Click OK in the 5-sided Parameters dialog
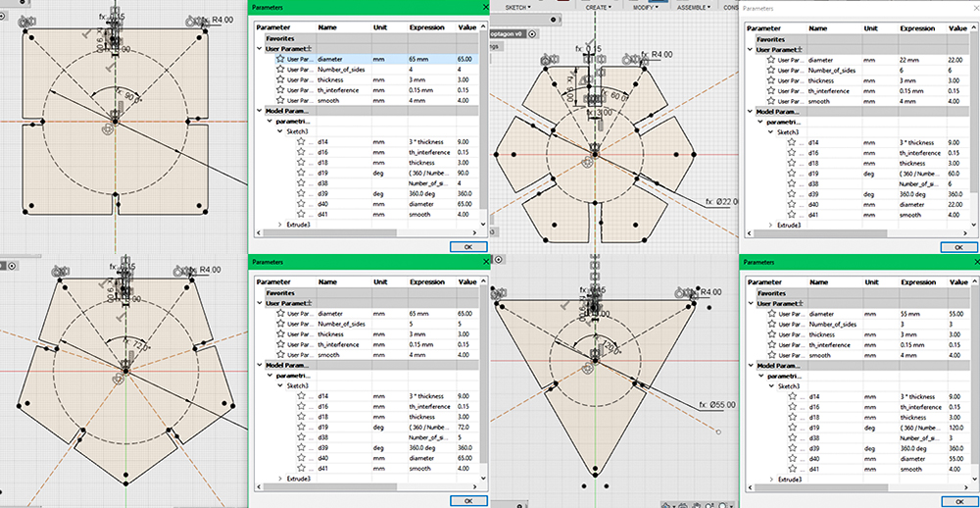 468,500
